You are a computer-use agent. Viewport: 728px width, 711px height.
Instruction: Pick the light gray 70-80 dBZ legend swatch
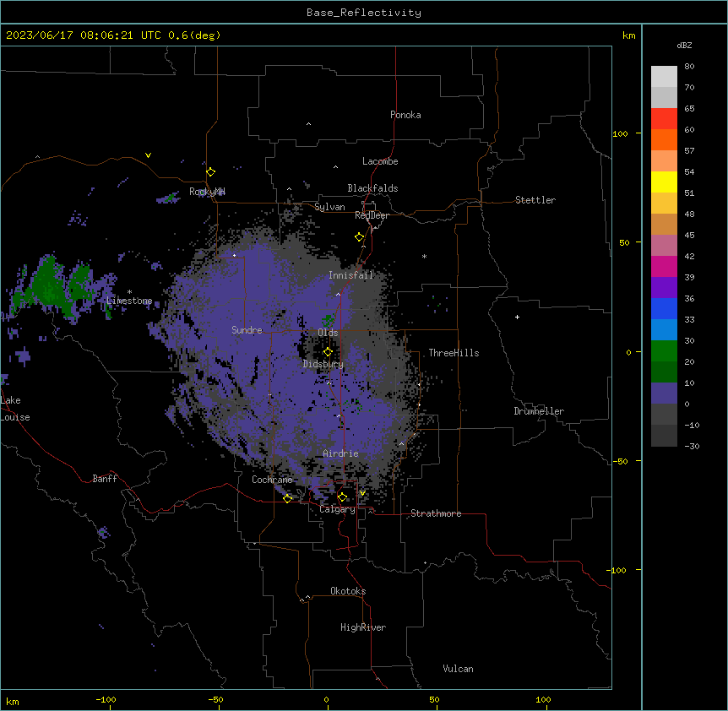(x=664, y=77)
